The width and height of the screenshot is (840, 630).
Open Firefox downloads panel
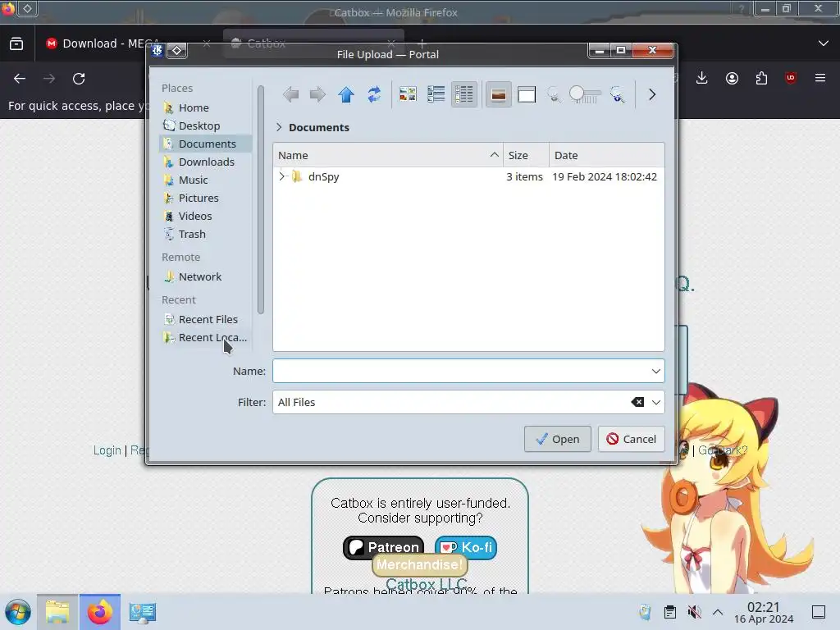702,78
